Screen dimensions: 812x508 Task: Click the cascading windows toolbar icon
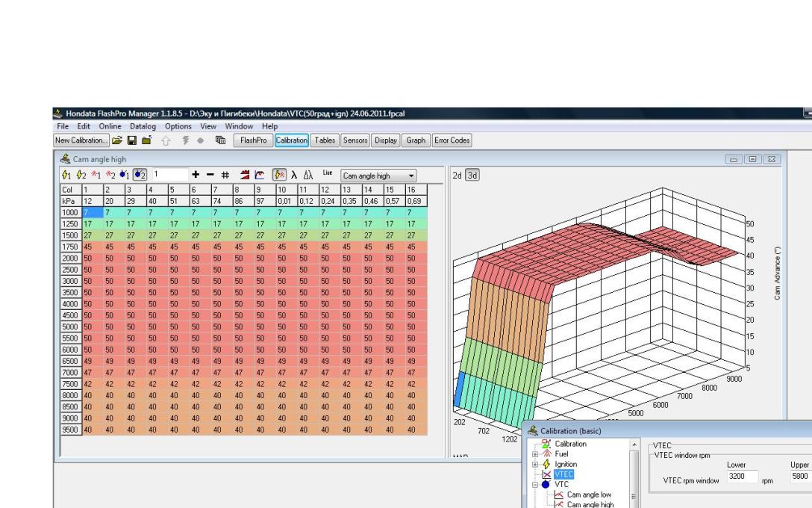[220, 140]
